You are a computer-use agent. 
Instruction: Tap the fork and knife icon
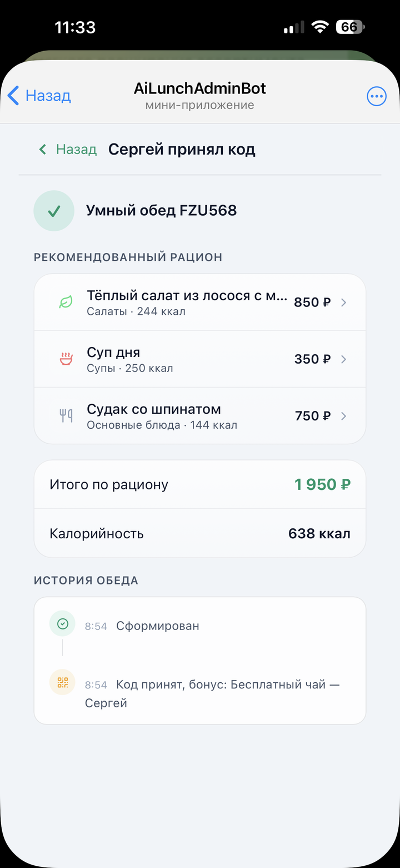66,416
